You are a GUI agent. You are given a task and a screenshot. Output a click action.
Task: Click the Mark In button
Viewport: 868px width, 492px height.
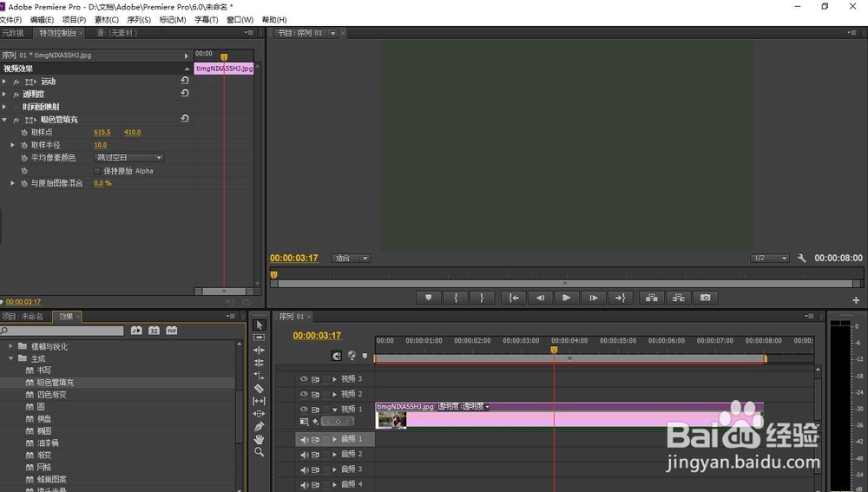[x=455, y=298]
